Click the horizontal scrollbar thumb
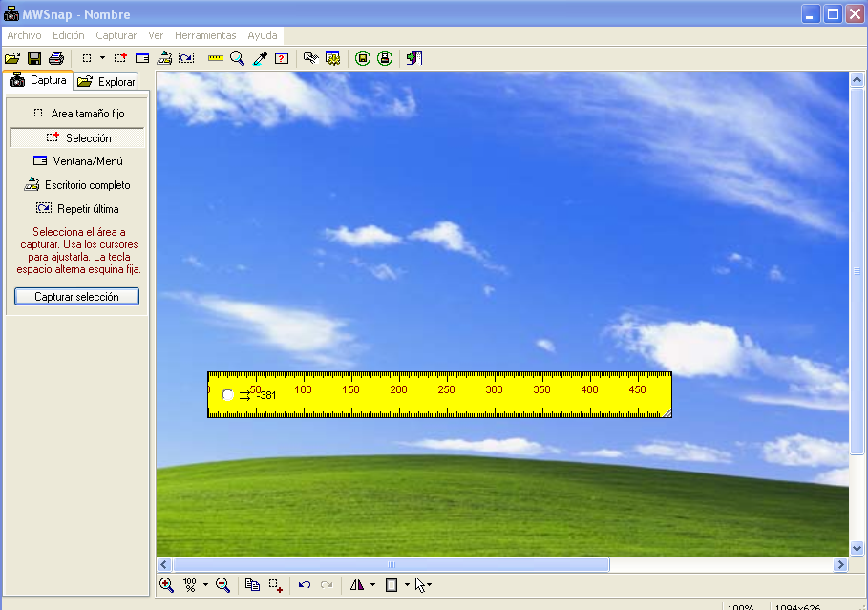 pos(392,564)
